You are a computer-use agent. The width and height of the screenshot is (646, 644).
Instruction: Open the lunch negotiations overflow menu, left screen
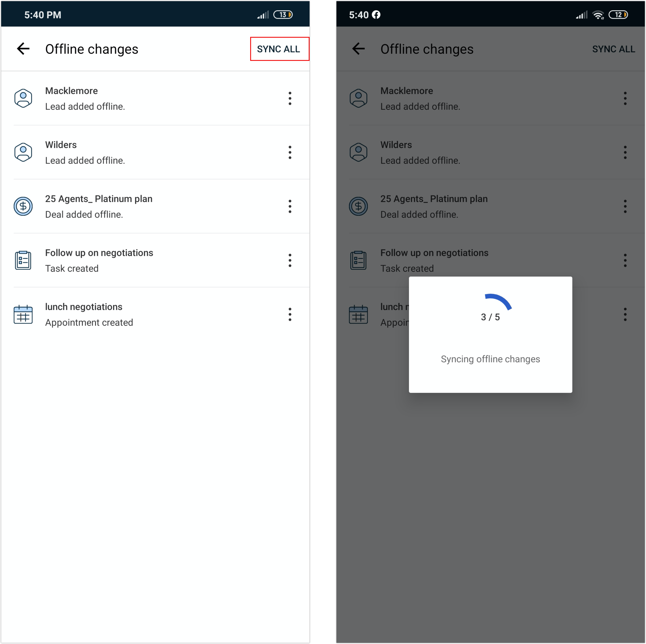290,314
